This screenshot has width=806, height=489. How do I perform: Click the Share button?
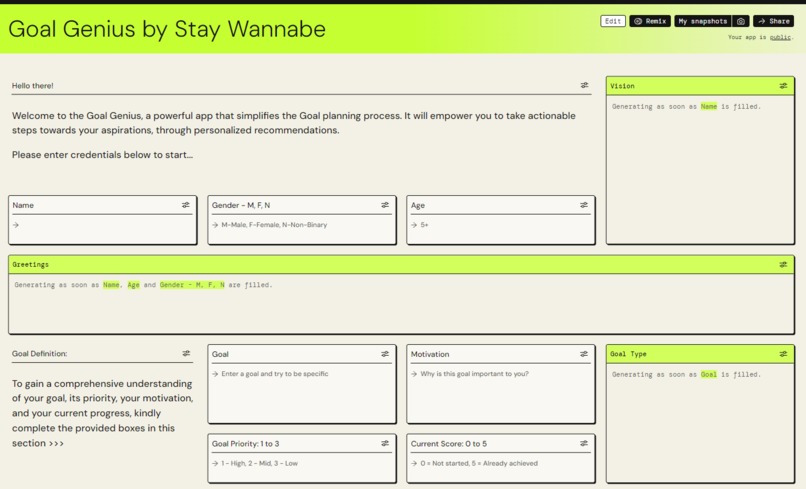(x=774, y=21)
